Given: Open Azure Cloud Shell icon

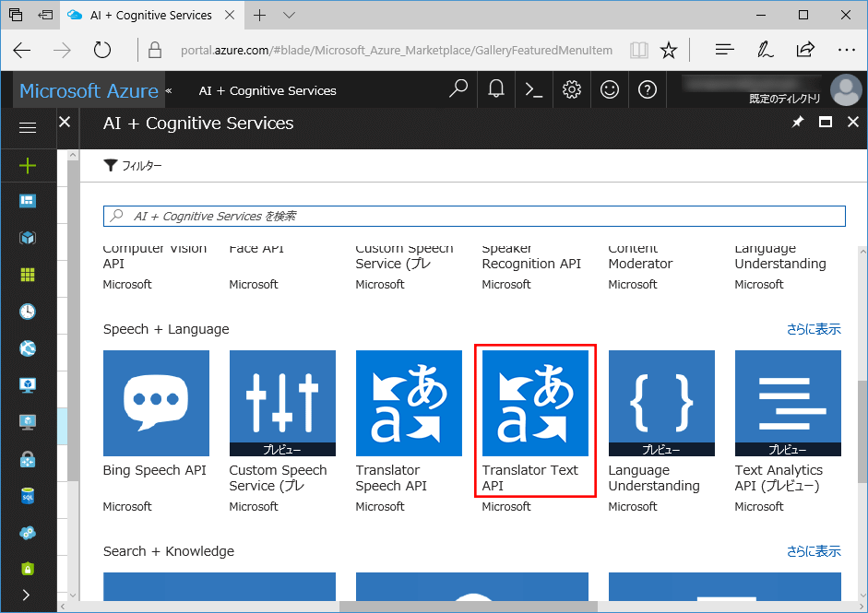Looking at the screenshot, I should (x=534, y=89).
